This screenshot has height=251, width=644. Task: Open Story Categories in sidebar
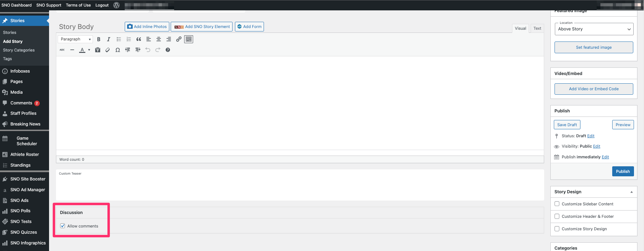19,50
